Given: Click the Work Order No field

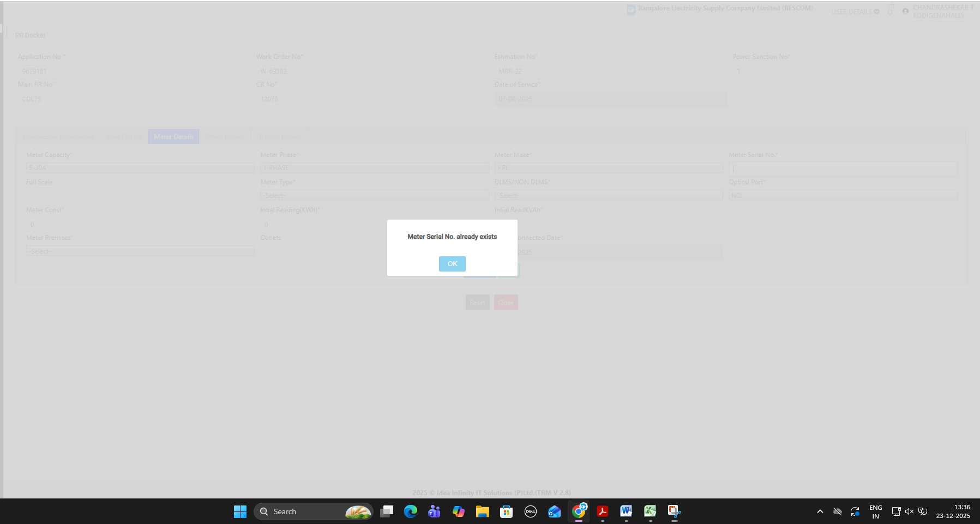Looking at the screenshot, I should [372, 71].
